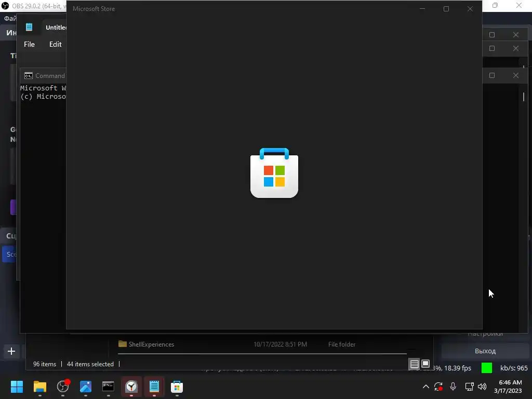The image size is (532, 399).
Task: Click ShellExperiences folder icon in Explorer
Action: click(123, 344)
